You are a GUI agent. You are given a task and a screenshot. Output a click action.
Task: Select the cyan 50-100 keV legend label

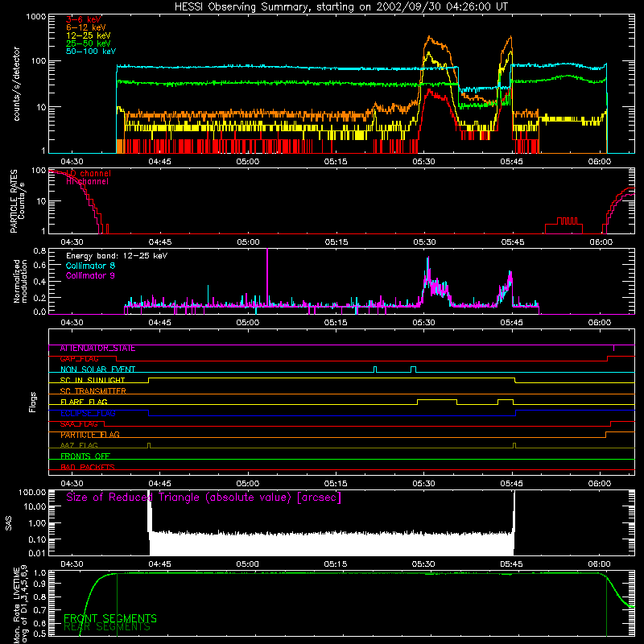click(x=91, y=52)
